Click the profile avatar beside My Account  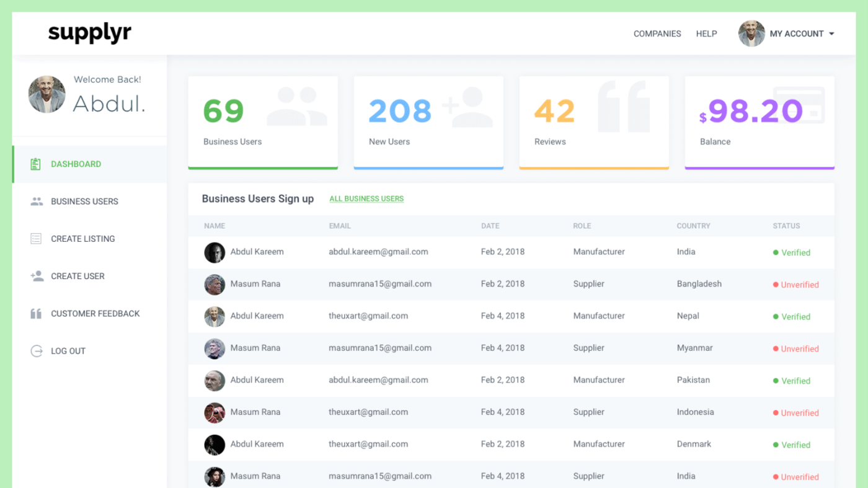(x=751, y=33)
